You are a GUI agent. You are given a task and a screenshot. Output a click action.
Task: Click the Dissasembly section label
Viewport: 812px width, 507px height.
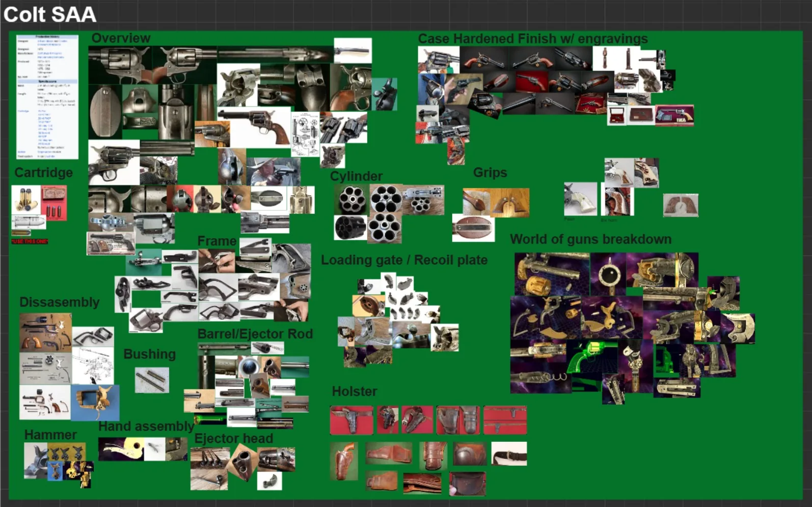pyautogui.click(x=60, y=302)
